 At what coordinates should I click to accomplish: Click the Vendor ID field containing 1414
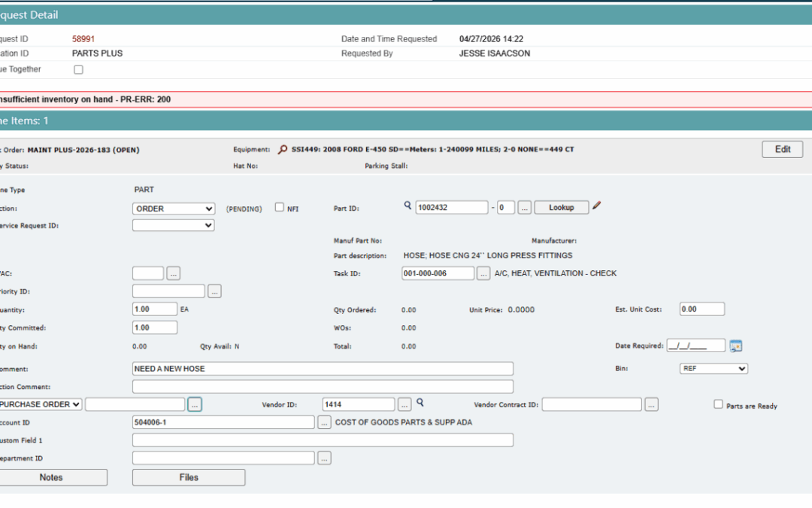tap(359, 404)
